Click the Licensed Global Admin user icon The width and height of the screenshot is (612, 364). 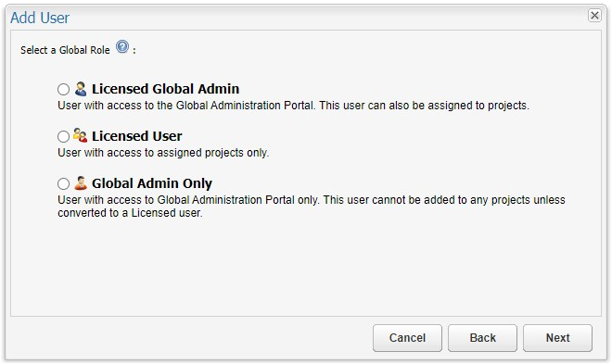tap(81, 89)
